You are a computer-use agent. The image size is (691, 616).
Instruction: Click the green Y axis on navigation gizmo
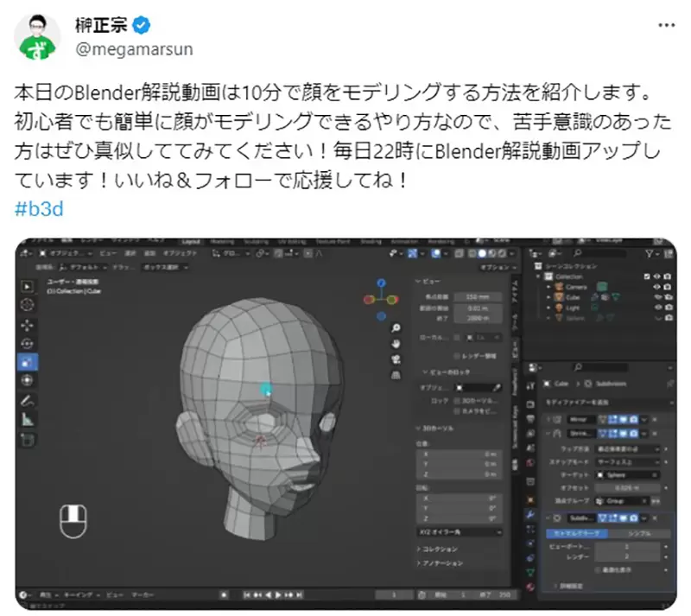[x=393, y=300]
